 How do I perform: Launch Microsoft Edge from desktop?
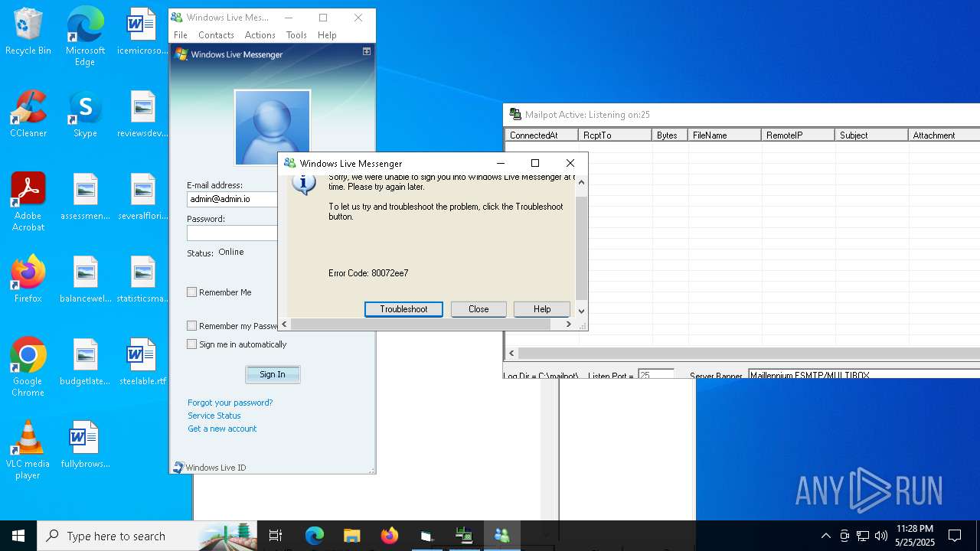click(85, 36)
